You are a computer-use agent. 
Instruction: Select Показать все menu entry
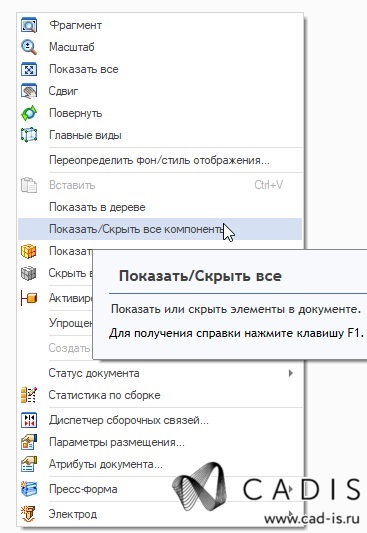click(160, 69)
